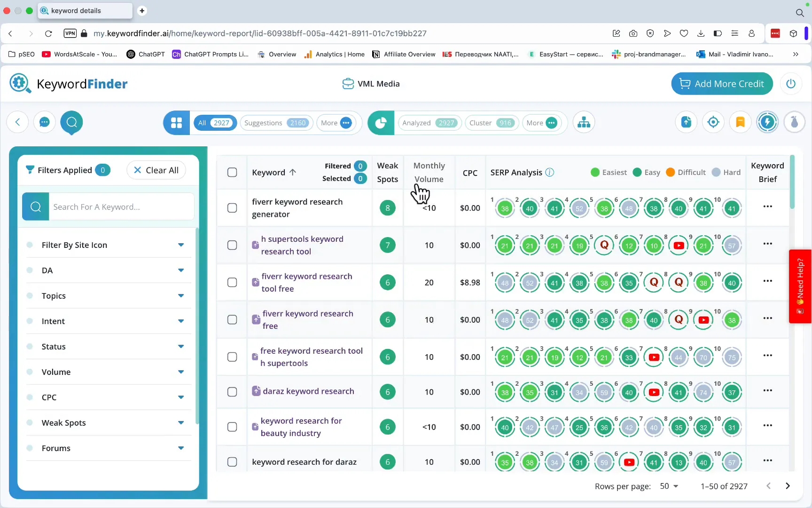Toggle the select-all checkbox in table header

pyautogui.click(x=232, y=172)
